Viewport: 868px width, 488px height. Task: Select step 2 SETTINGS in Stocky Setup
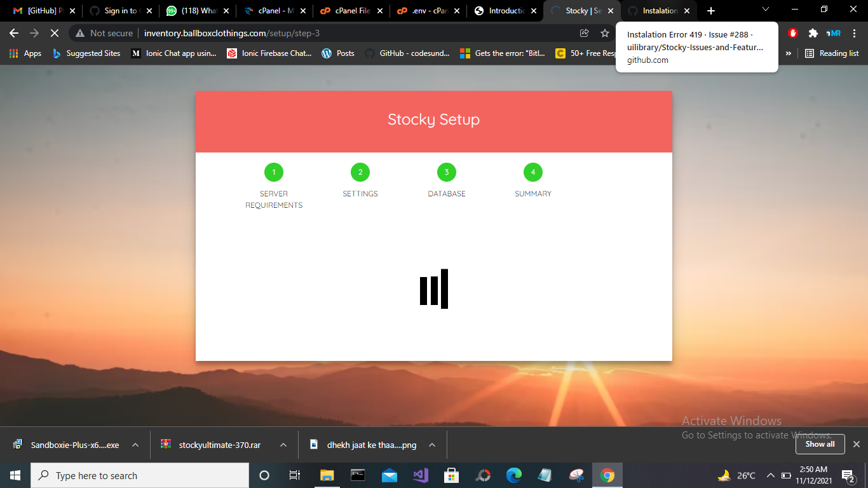click(360, 172)
